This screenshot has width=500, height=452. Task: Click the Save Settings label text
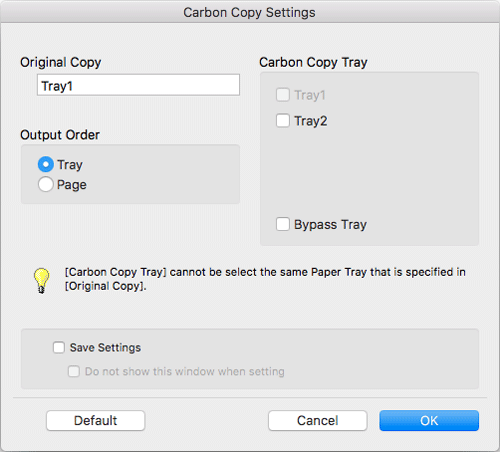(x=105, y=348)
